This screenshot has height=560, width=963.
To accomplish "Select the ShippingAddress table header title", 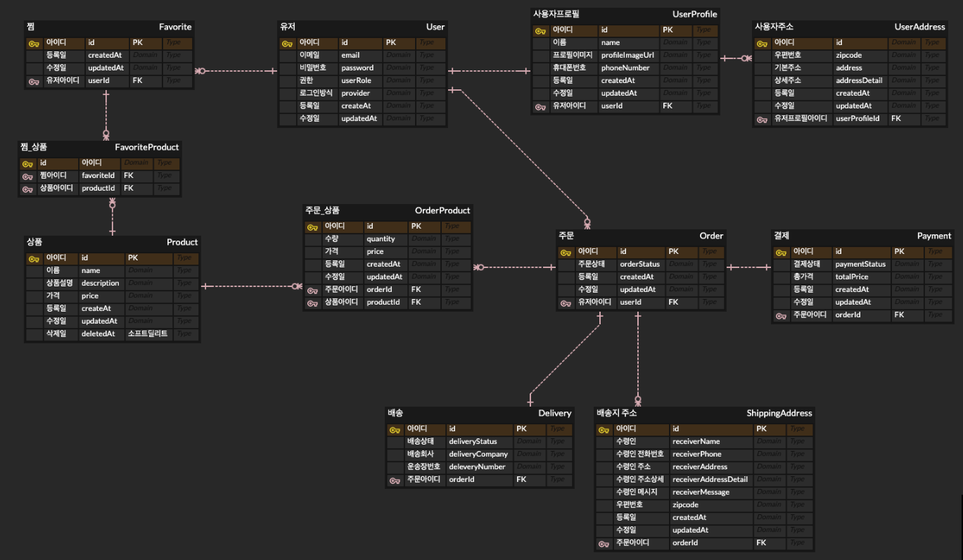I will point(779,413).
